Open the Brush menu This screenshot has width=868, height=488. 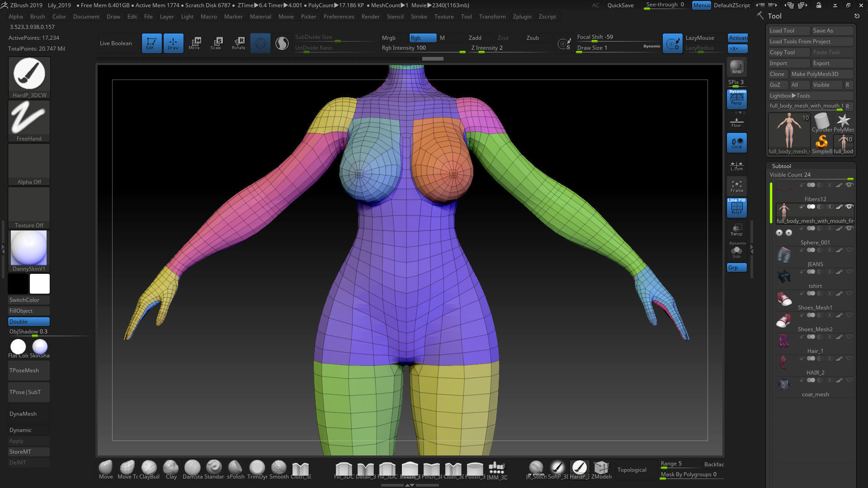tap(38, 17)
